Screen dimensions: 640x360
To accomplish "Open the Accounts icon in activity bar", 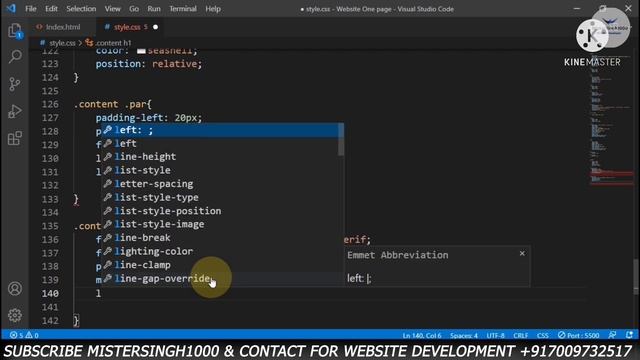I will click(x=15, y=289).
